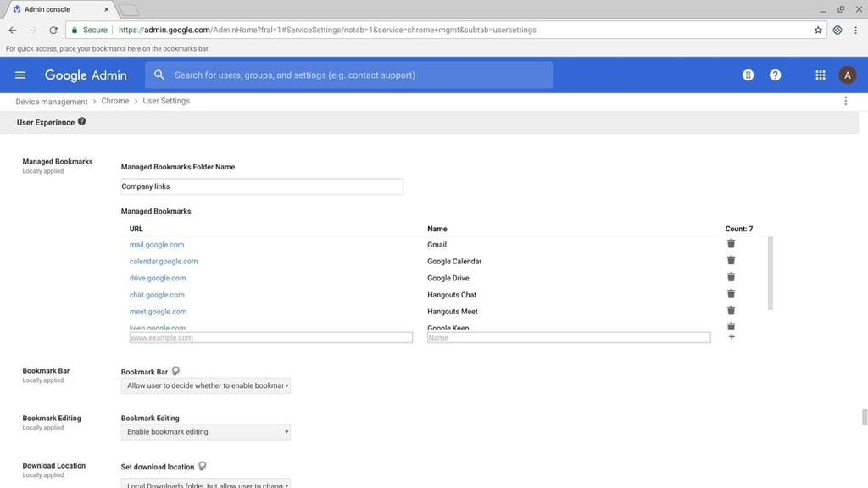Delete the Hangouts Meet bookmark

coord(731,310)
